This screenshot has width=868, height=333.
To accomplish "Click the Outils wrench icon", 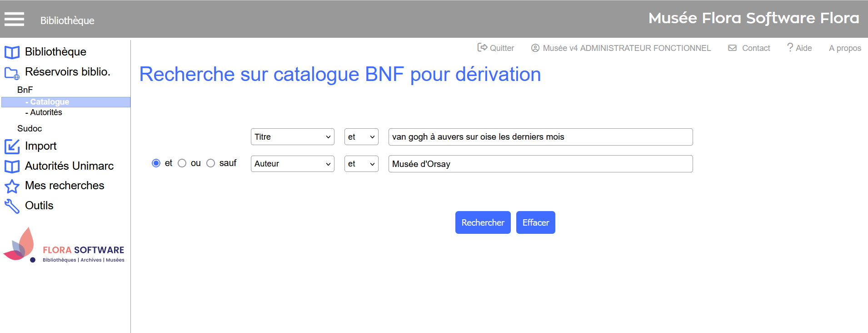I will click(x=12, y=206).
